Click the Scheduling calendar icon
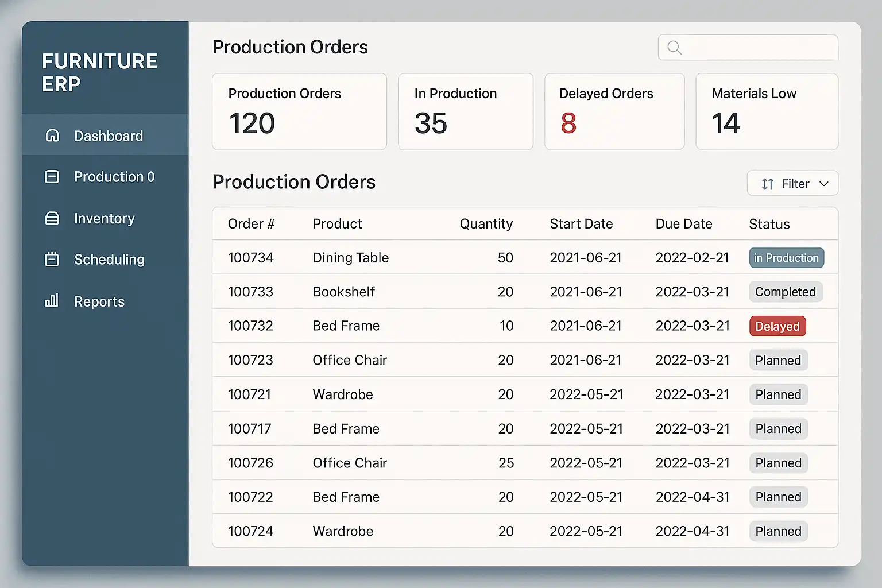 [x=52, y=260]
